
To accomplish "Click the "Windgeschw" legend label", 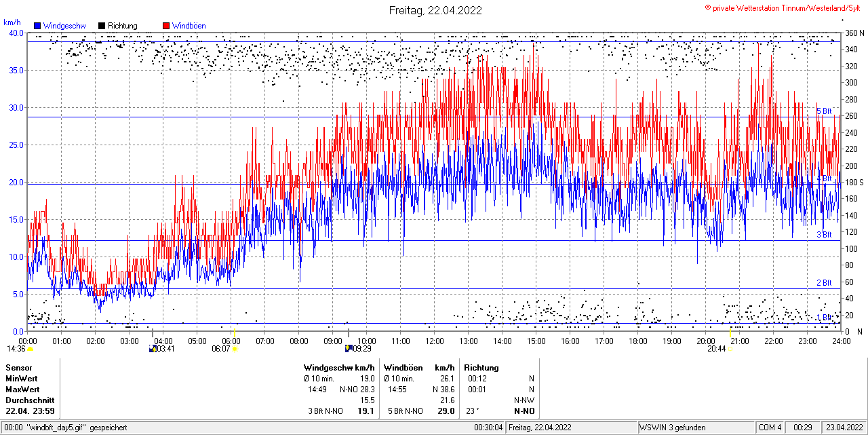I will 64,26.
